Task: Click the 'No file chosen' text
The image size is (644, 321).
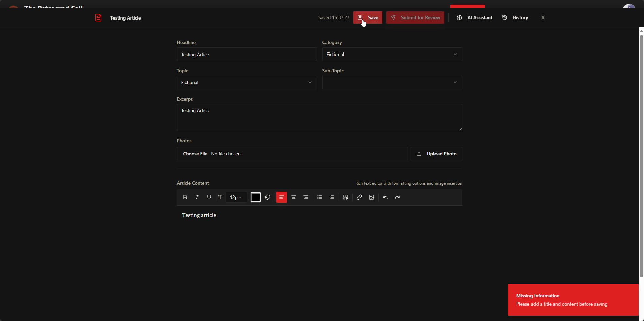Action: (x=226, y=154)
